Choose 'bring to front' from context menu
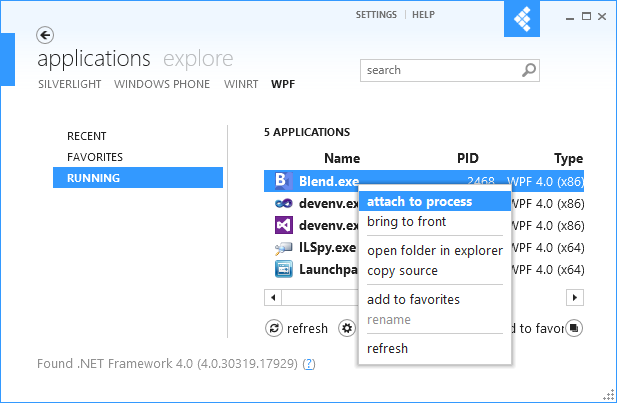 point(435,222)
